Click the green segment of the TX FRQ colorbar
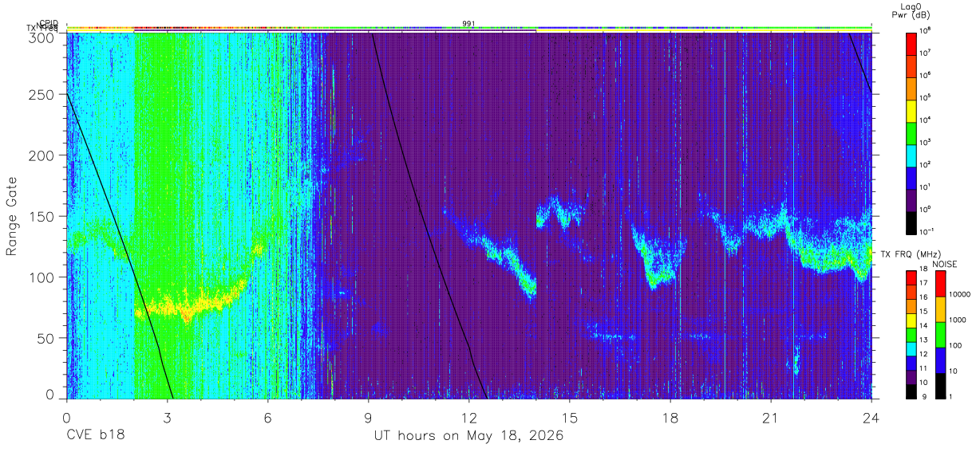The width and height of the screenshot is (980, 452). pyautogui.click(x=911, y=335)
